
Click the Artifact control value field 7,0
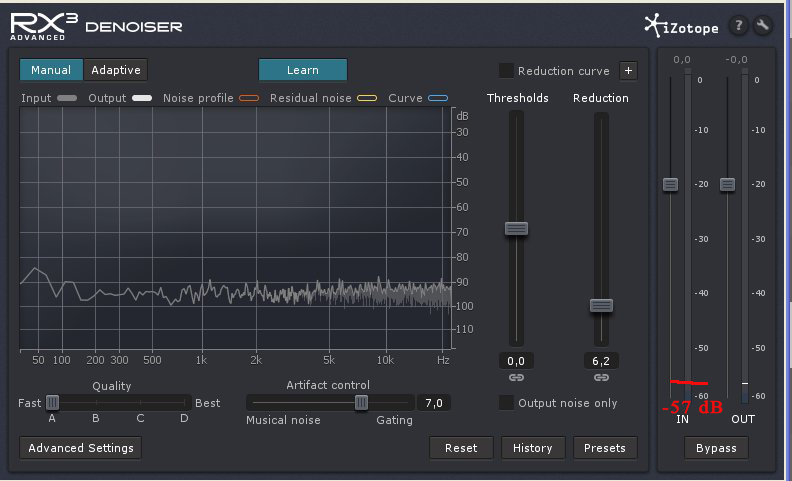[433, 403]
